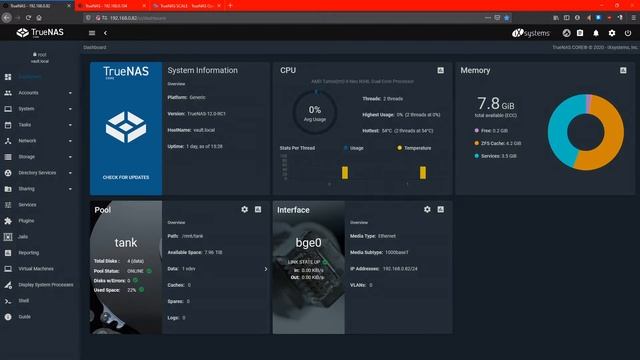Image resolution: width=640 pixels, height=360 pixels.
Task: Click the Shell prompt icon
Action: point(8,301)
